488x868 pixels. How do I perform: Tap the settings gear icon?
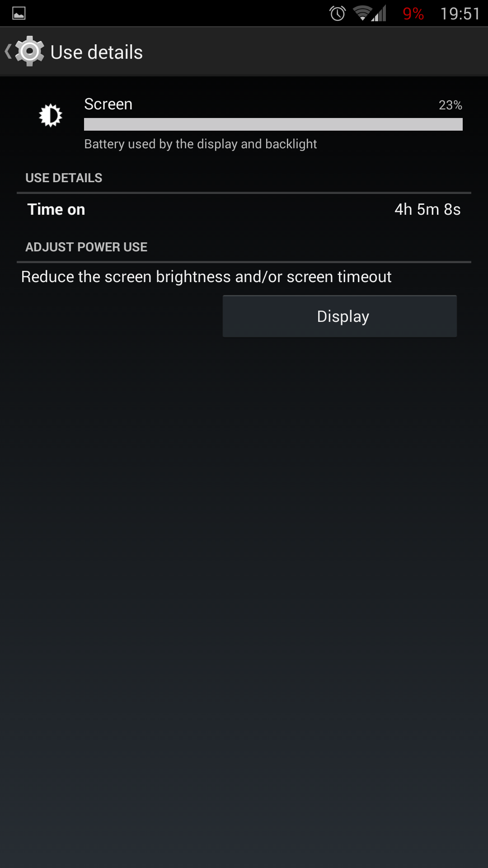coord(30,51)
